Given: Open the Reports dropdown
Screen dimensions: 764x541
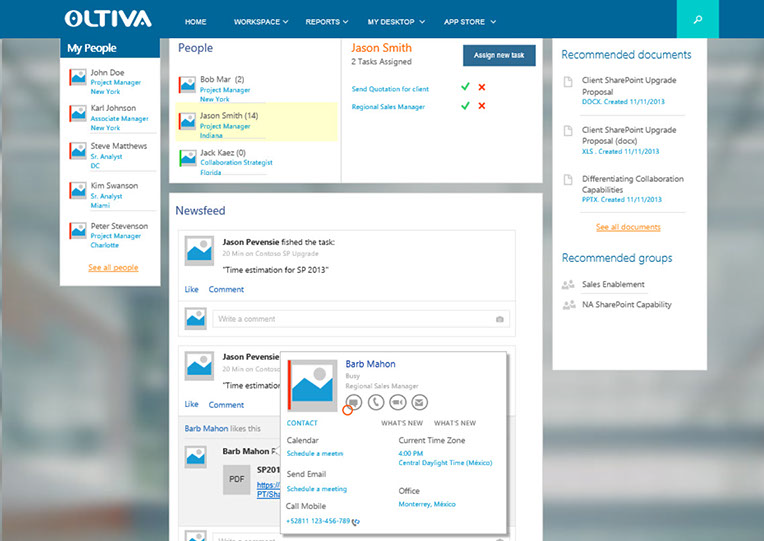Looking at the screenshot, I should (327, 21).
